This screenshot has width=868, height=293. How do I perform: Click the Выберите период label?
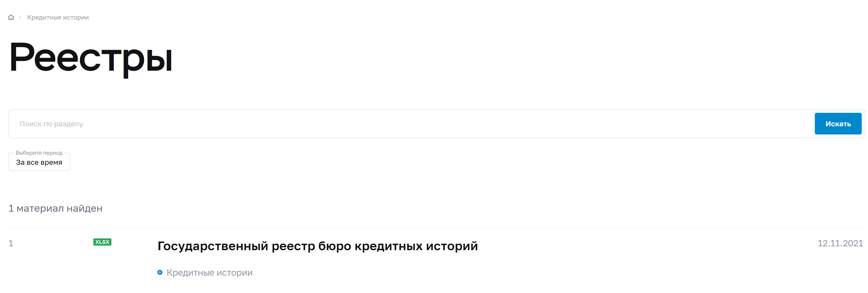click(39, 153)
